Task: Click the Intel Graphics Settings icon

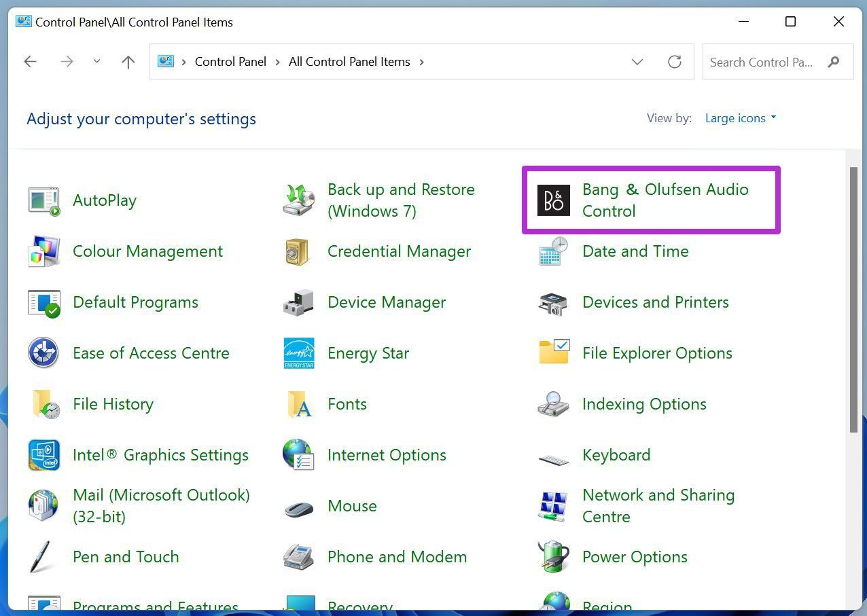Action: [44, 455]
